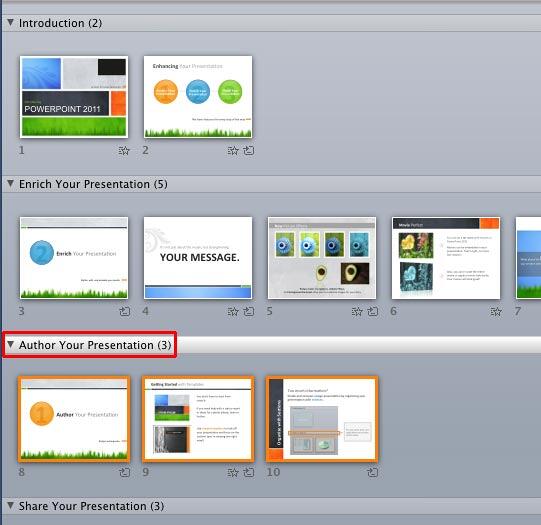
Task: Click the transition icon under slide 4
Action: coord(249,311)
